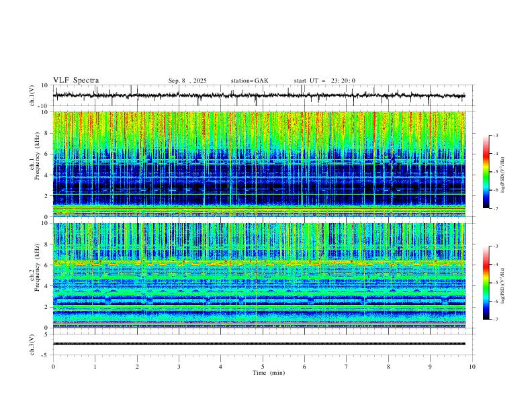Click the ch.2 spectrogram color bar
532x411 pixels.
pos(486,283)
